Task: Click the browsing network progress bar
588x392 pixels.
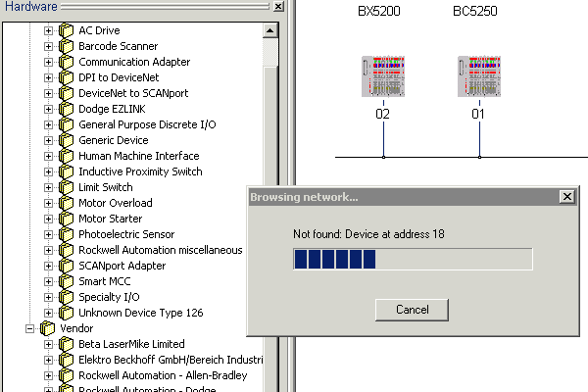Action: click(413, 259)
